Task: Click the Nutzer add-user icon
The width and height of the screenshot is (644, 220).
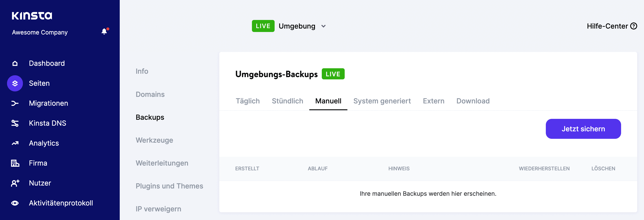Action: (15, 183)
